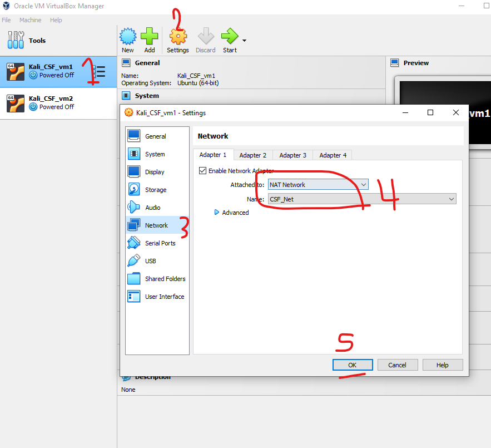Start the VM with the green arrow

[230, 36]
